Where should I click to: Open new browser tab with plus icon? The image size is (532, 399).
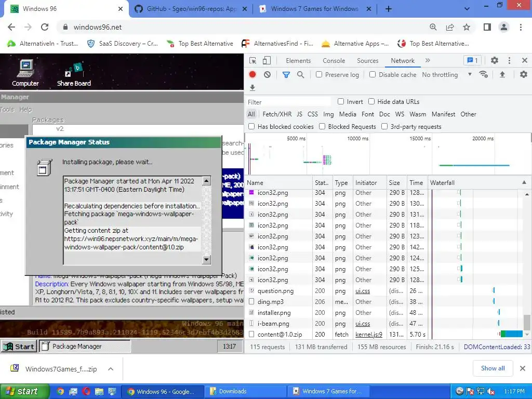click(389, 9)
